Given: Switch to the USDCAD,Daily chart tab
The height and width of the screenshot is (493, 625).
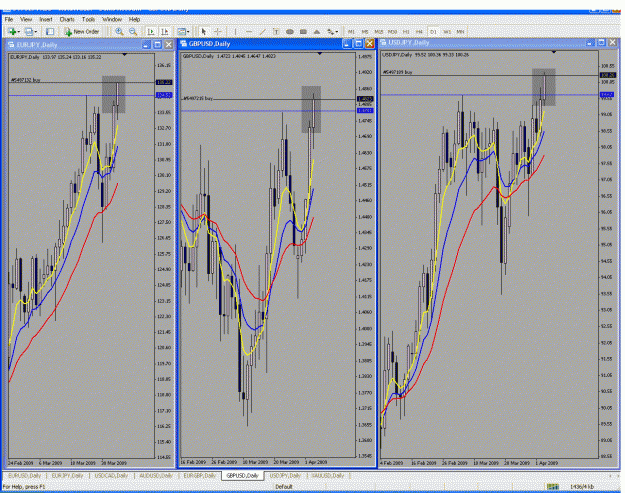Looking at the screenshot, I should [111, 475].
